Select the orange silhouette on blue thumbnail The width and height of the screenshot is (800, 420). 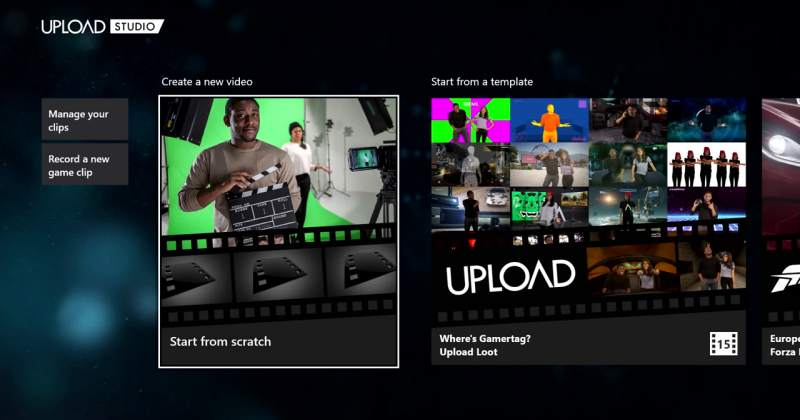(550, 120)
